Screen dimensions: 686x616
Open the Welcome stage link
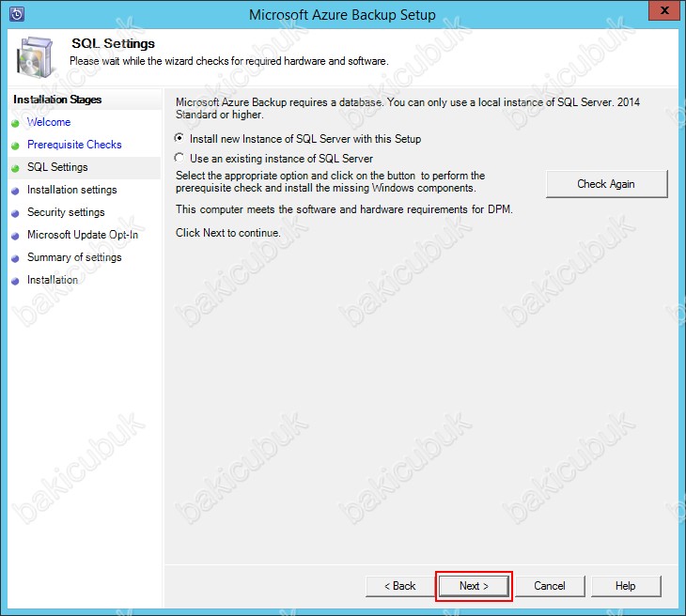pos(49,122)
